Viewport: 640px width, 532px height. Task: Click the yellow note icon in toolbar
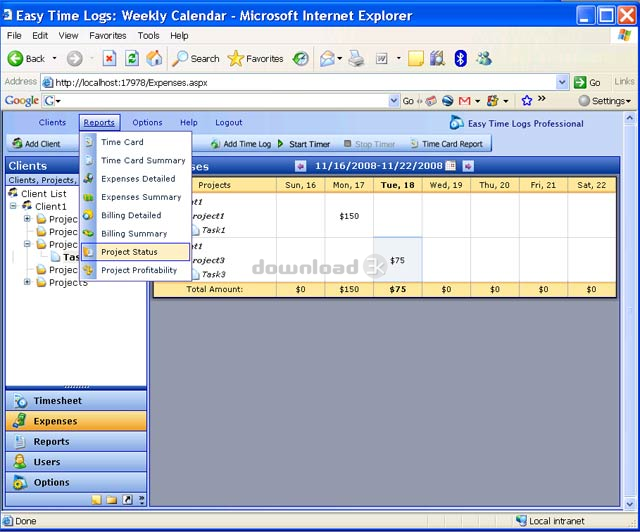(x=416, y=59)
